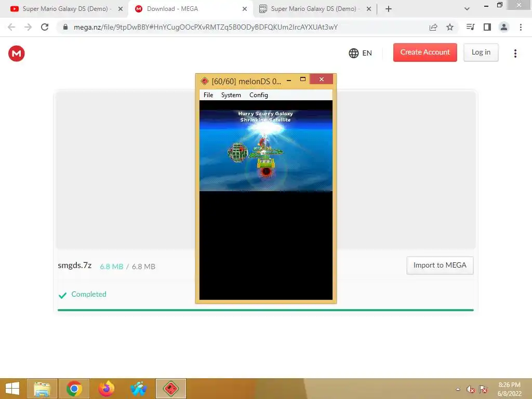Open the Action Center flag icon

tap(483, 389)
